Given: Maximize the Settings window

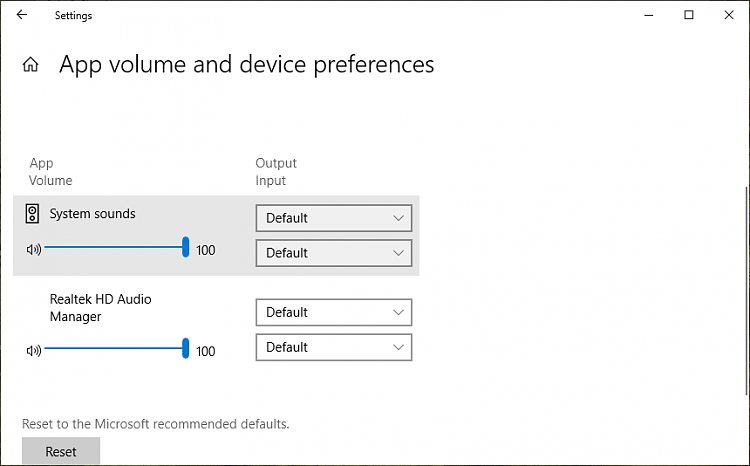Looking at the screenshot, I should point(689,15).
